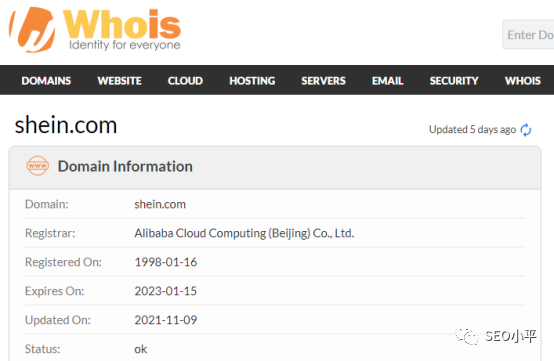Click the Registered On date 1998-01-16
The image size is (554, 361).
coord(165,262)
